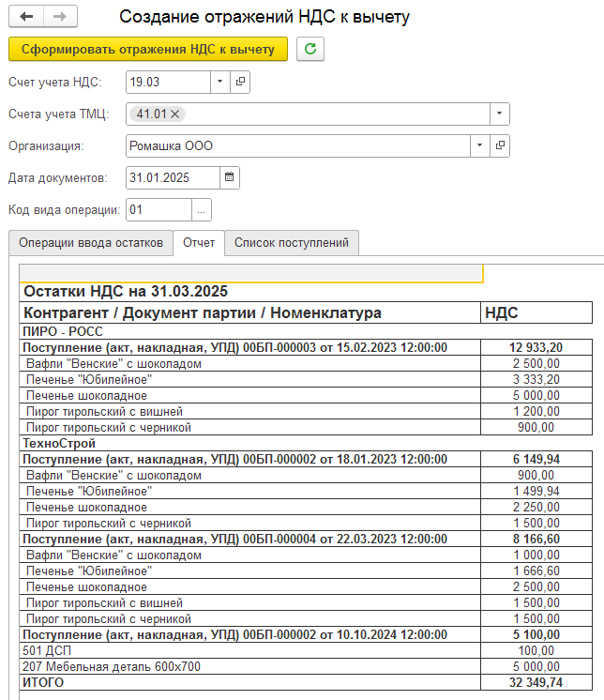Click the total amount 32 349,74
The image size is (604, 700).
[x=536, y=682]
